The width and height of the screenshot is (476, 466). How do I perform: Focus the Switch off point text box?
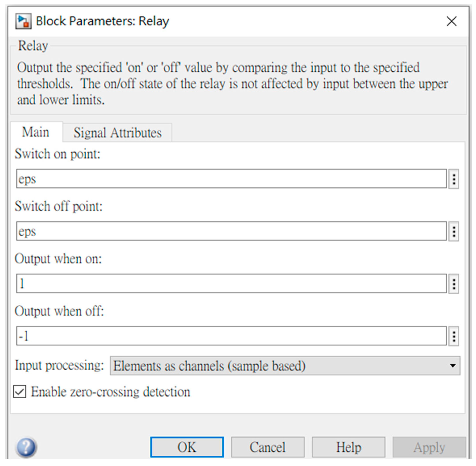pyautogui.click(x=231, y=231)
